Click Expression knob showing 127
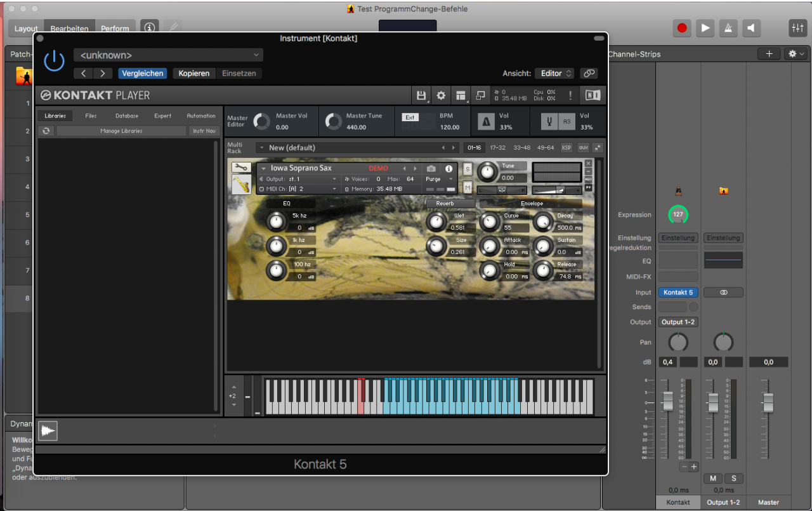 (x=678, y=215)
